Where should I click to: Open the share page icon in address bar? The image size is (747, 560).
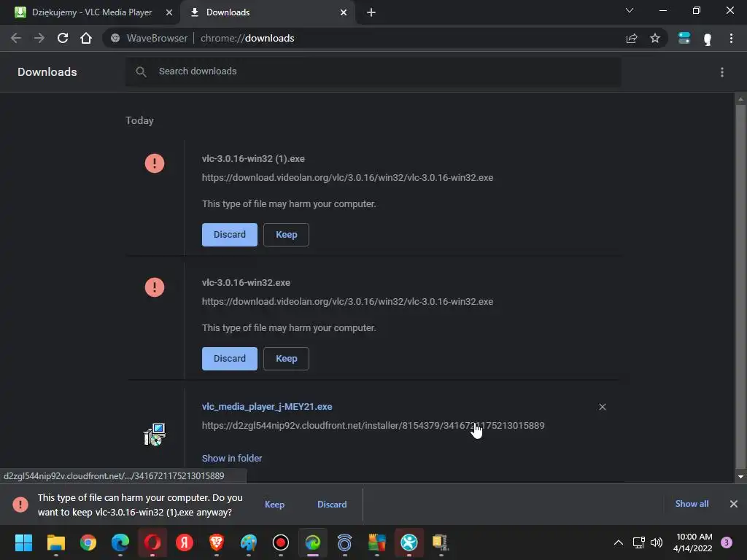click(x=632, y=38)
